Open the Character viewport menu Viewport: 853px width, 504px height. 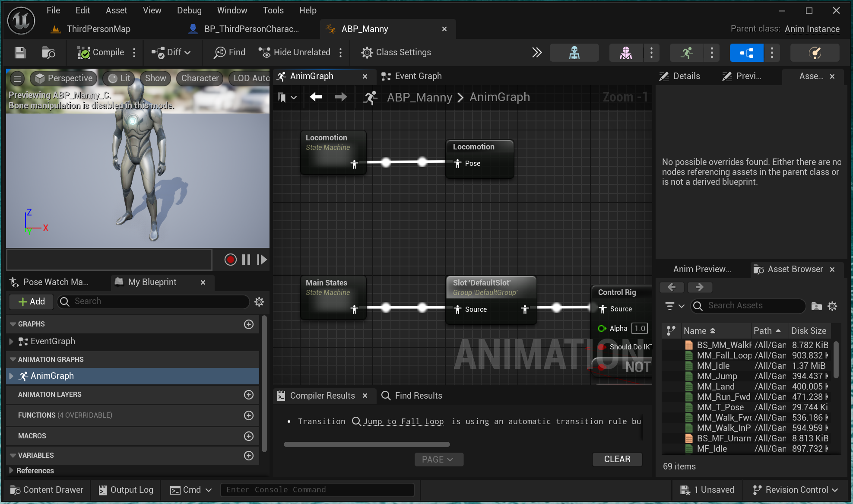(x=200, y=79)
